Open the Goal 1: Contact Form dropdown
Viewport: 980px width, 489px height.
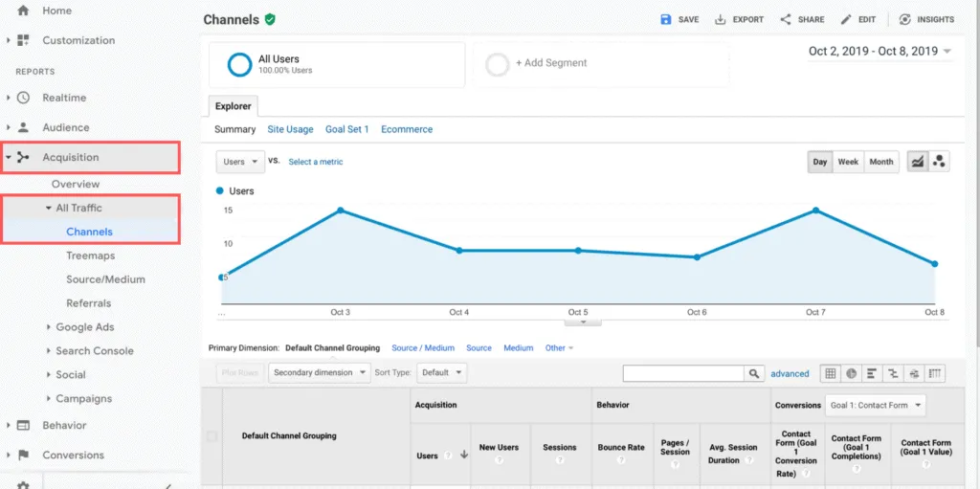point(876,405)
